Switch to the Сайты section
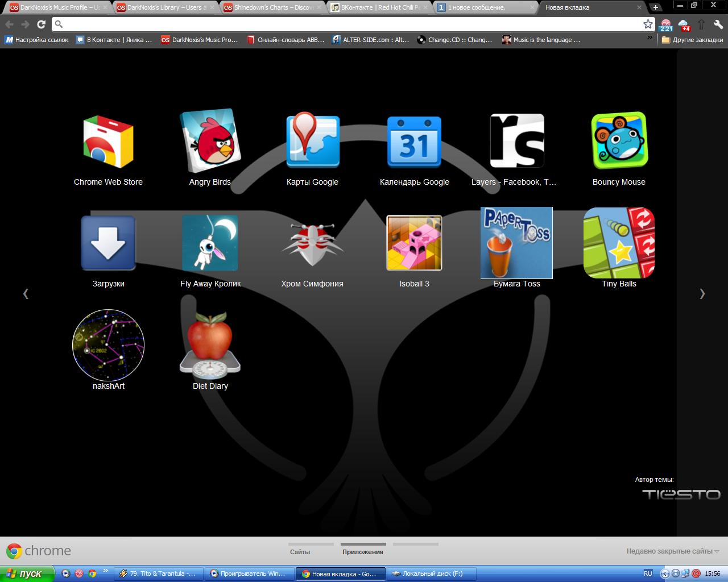The height and width of the screenshot is (582, 728). [x=300, y=551]
